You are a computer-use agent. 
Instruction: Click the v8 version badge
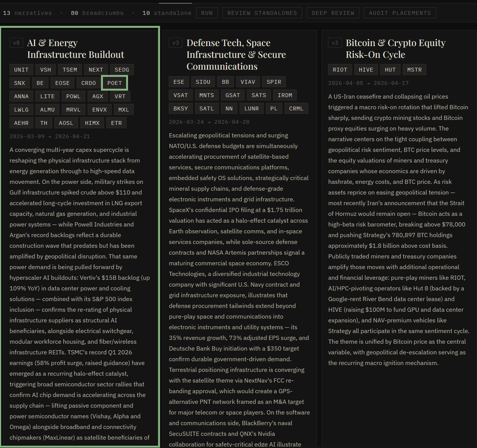pos(16,43)
